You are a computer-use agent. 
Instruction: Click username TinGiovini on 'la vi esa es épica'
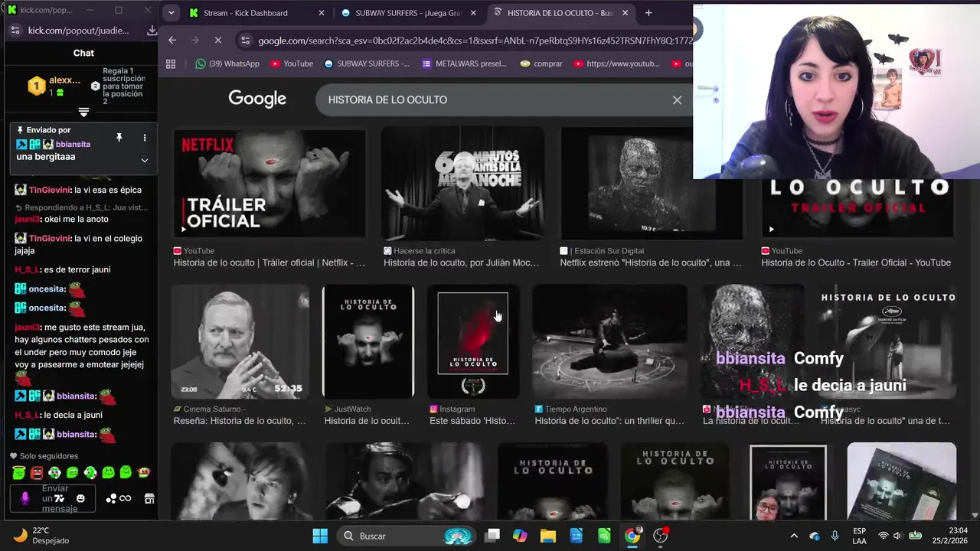coord(50,190)
